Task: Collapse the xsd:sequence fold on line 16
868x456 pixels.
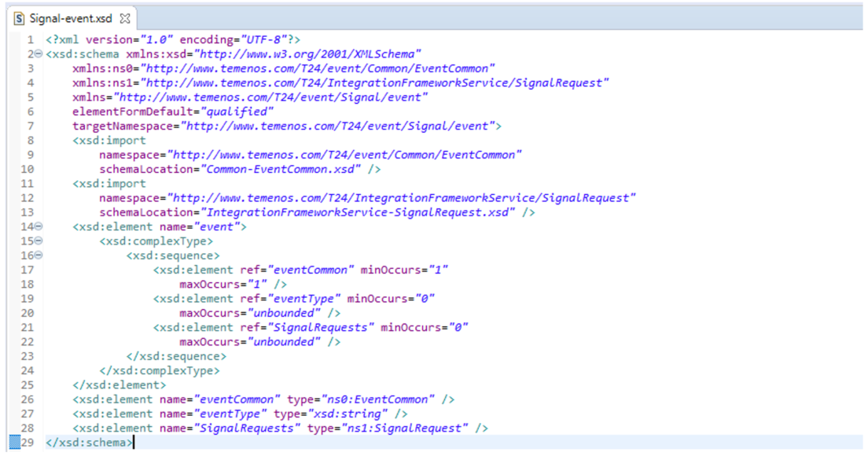Action: 39,256
